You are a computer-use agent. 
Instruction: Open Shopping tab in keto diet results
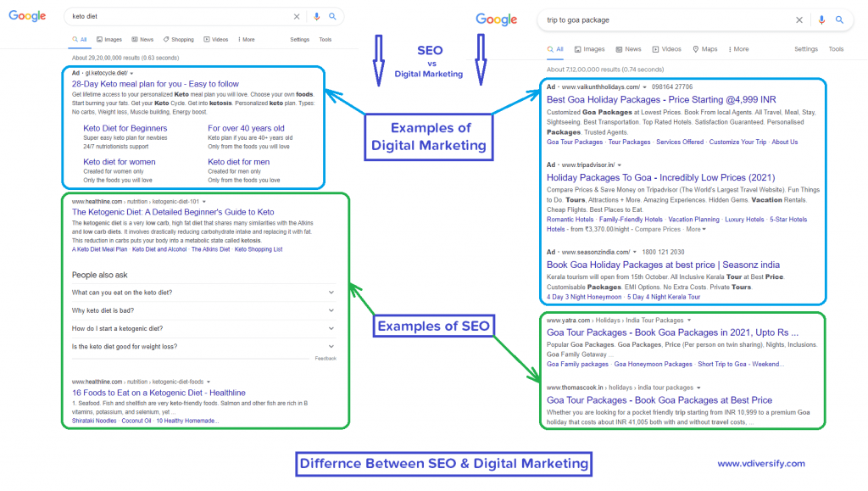pos(178,40)
